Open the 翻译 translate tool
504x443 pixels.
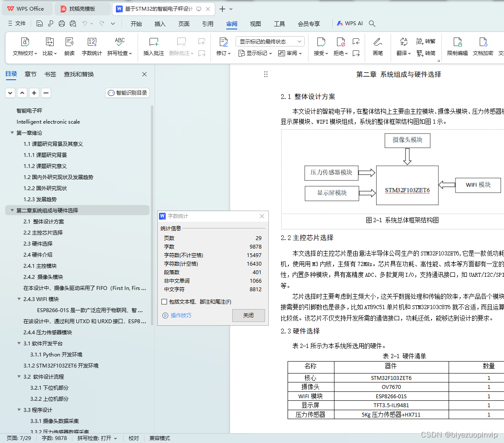(x=404, y=46)
